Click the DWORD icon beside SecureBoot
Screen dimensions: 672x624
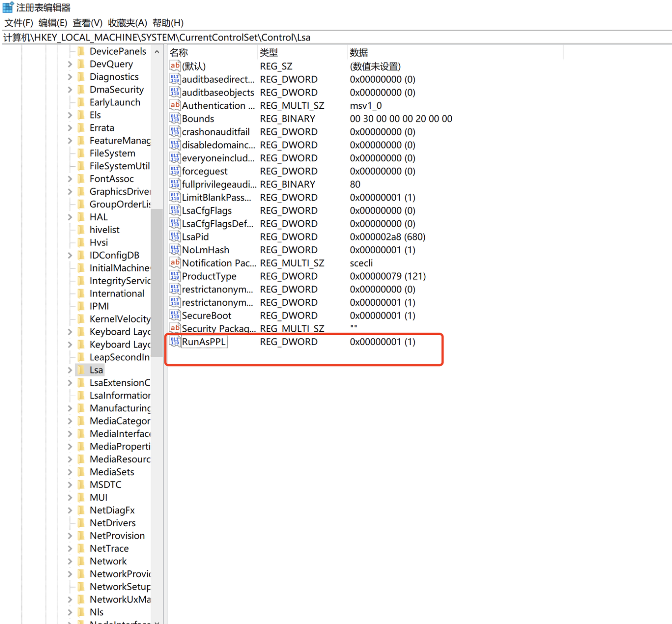(x=175, y=315)
